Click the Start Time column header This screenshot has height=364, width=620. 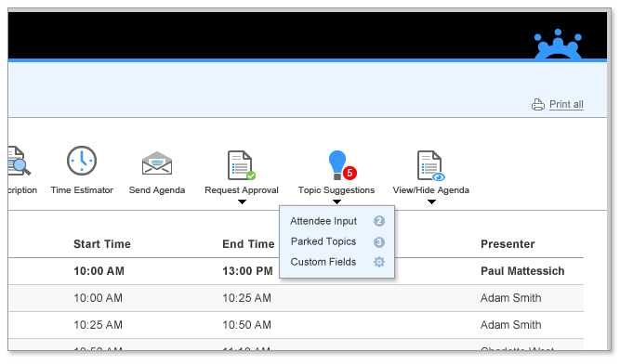pyautogui.click(x=102, y=244)
